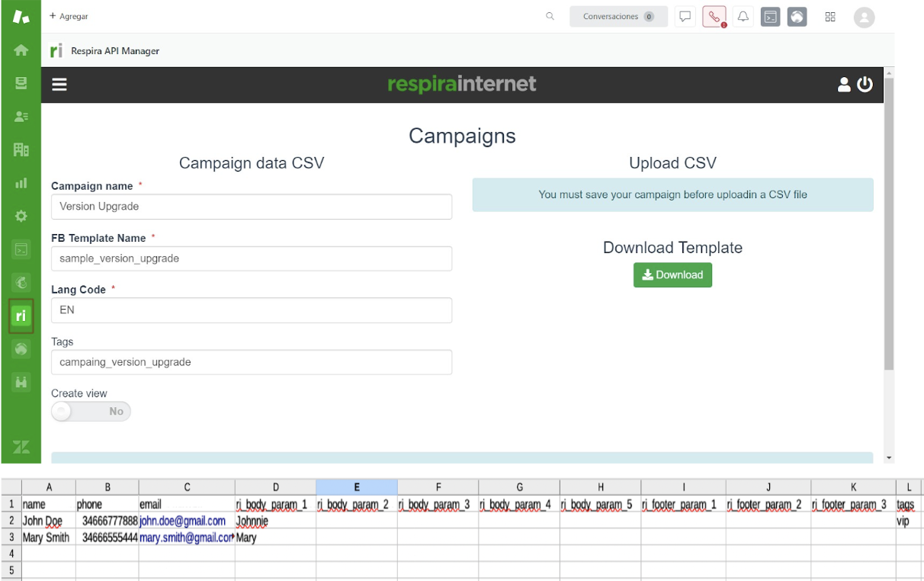
Task: Click the Zendesk home icon in sidebar
Action: (x=21, y=50)
